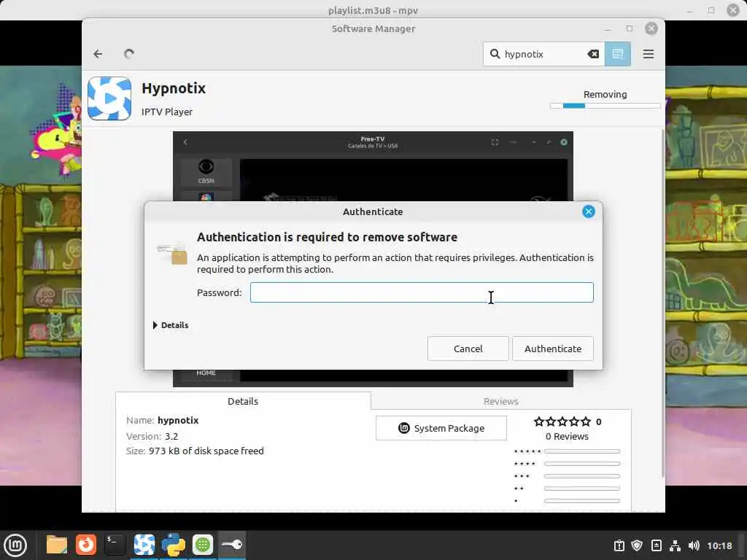The image size is (747, 560).
Task: Click the System Package button
Action: click(x=441, y=428)
